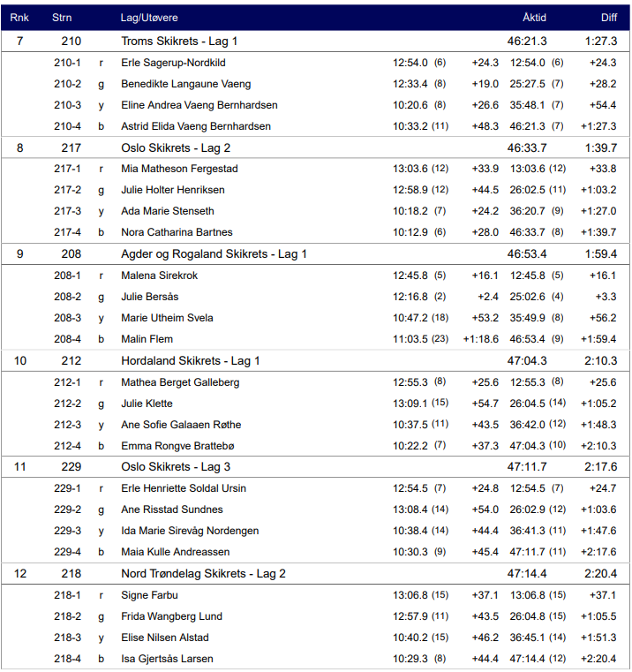Select Nord Trøndelag Skikrets - Lag 2
The height and width of the screenshot is (672, 632).
click(203, 574)
